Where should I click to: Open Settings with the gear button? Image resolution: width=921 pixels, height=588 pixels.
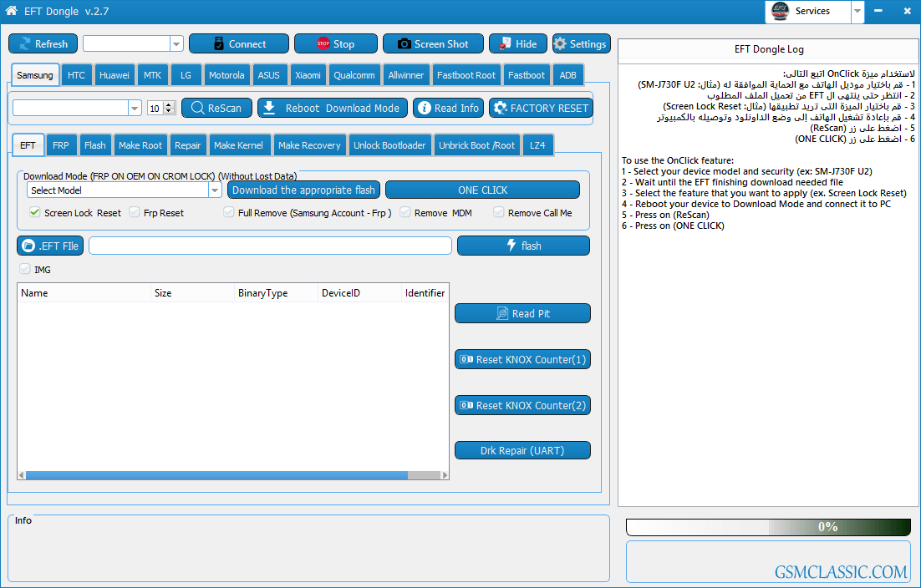point(582,44)
